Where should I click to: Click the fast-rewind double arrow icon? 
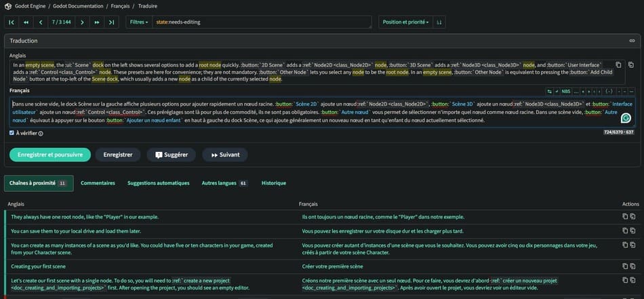26,22
